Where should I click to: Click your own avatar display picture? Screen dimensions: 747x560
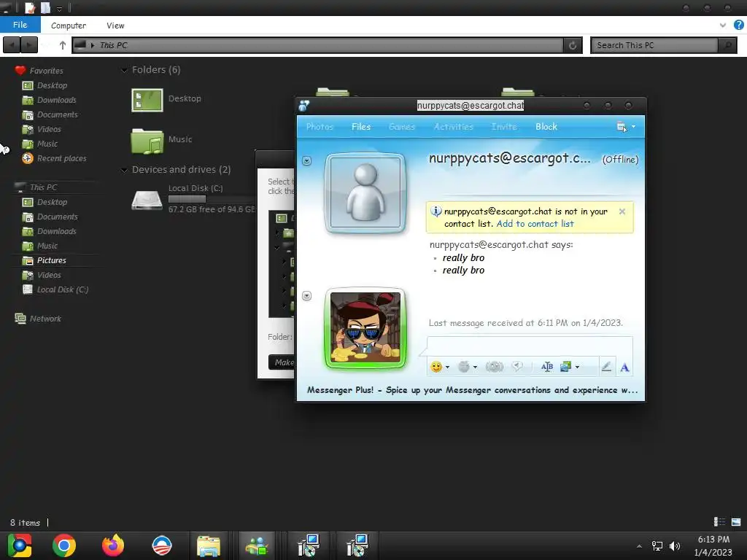(365, 327)
